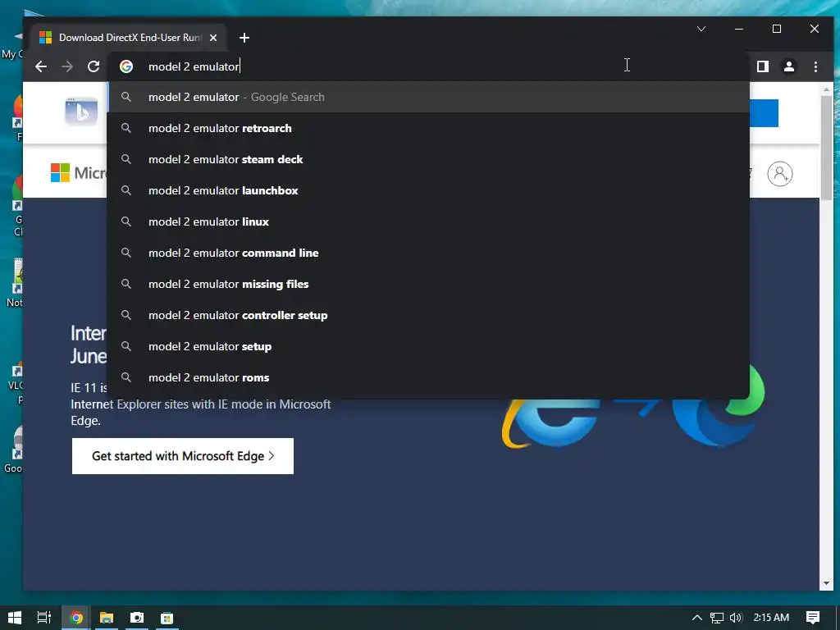Click 'Get started with Microsoft Edge' button
The height and width of the screenshot is (630, 840).
pyautogui.click(x=183, y=456)
